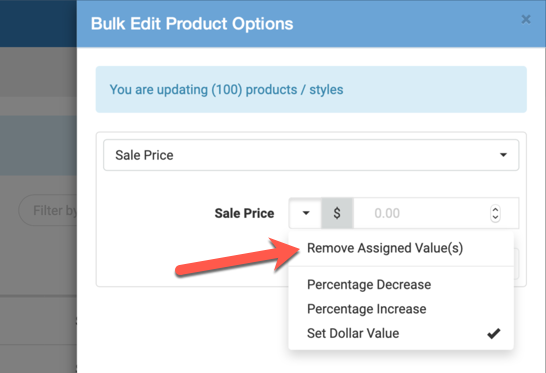Focus the 0.00 sale price input

tap(421, 213)
